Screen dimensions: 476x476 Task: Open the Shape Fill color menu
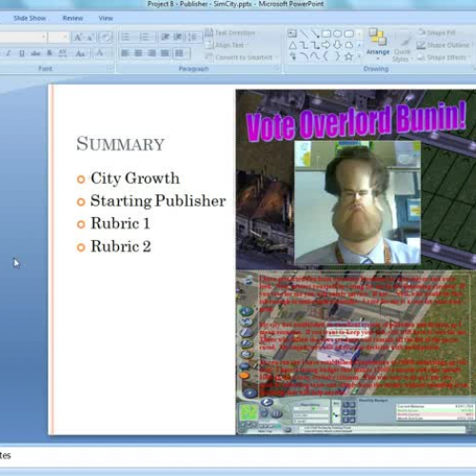coord(436,32)
